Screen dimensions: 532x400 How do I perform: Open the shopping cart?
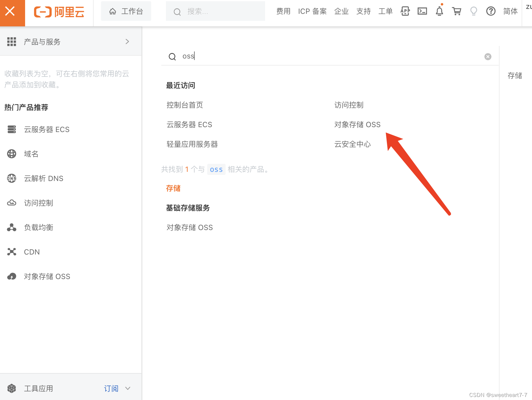[x=457, y=11]
